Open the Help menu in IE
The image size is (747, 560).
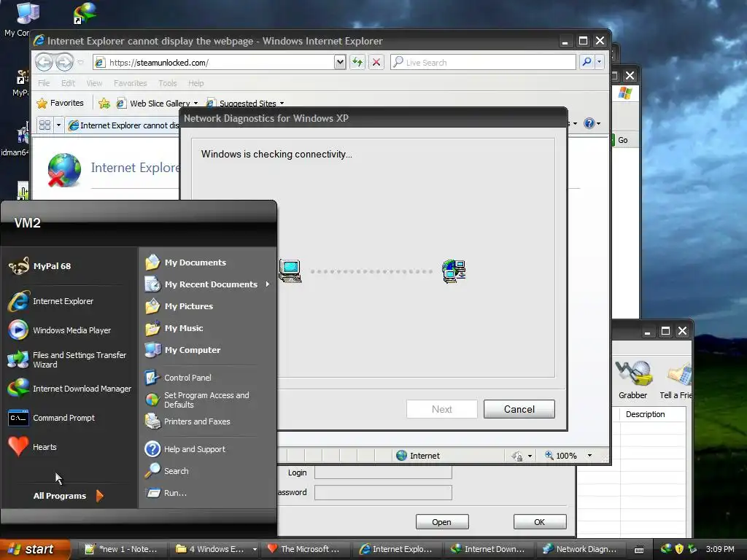tap(196, 83)
